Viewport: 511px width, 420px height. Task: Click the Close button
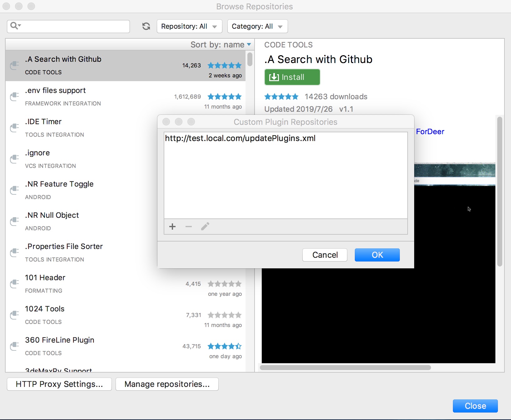click(475, 406)
